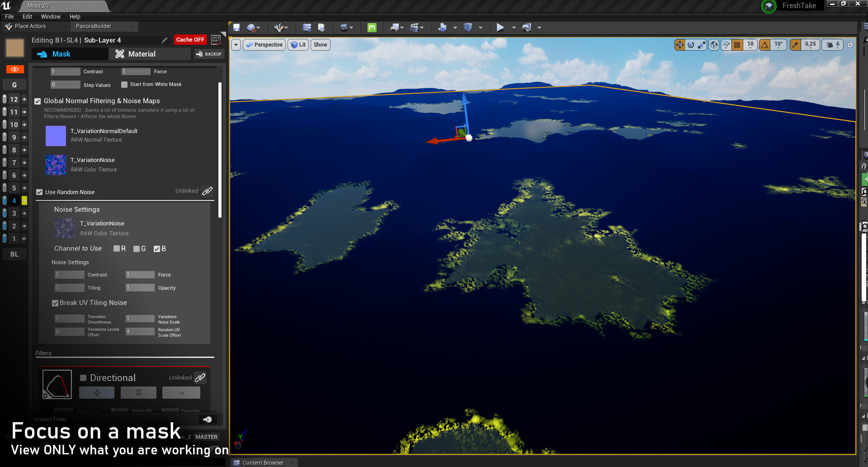
Task: Expand the Build options dropdown arrow
Action: pyautogui.click(x=455, y=28)
